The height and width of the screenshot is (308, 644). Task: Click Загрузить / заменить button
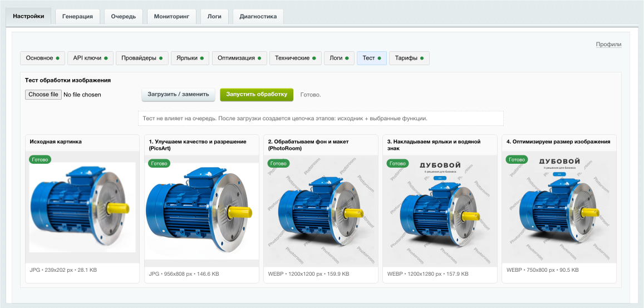pos(178,94)
